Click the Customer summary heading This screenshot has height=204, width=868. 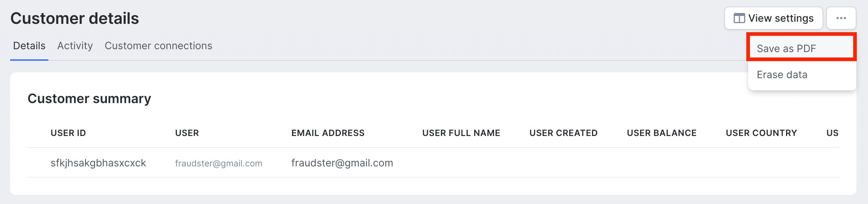pos(89,98)
